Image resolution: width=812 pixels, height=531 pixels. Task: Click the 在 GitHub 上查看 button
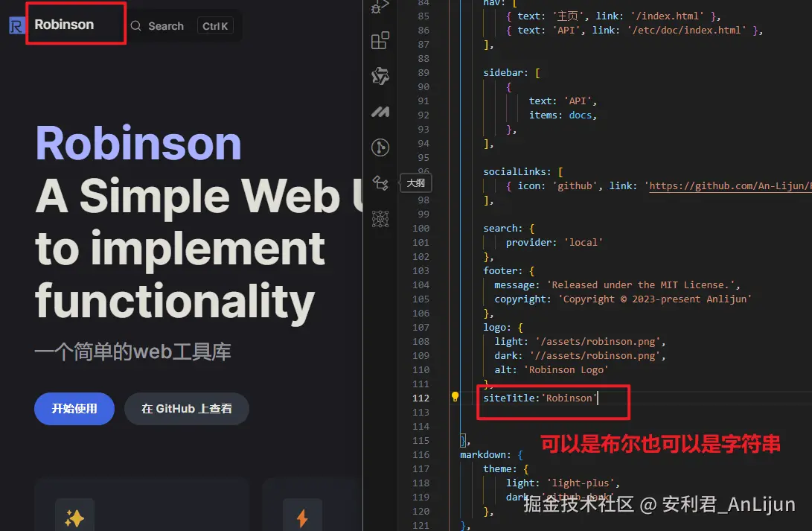(x=186, y=409)
